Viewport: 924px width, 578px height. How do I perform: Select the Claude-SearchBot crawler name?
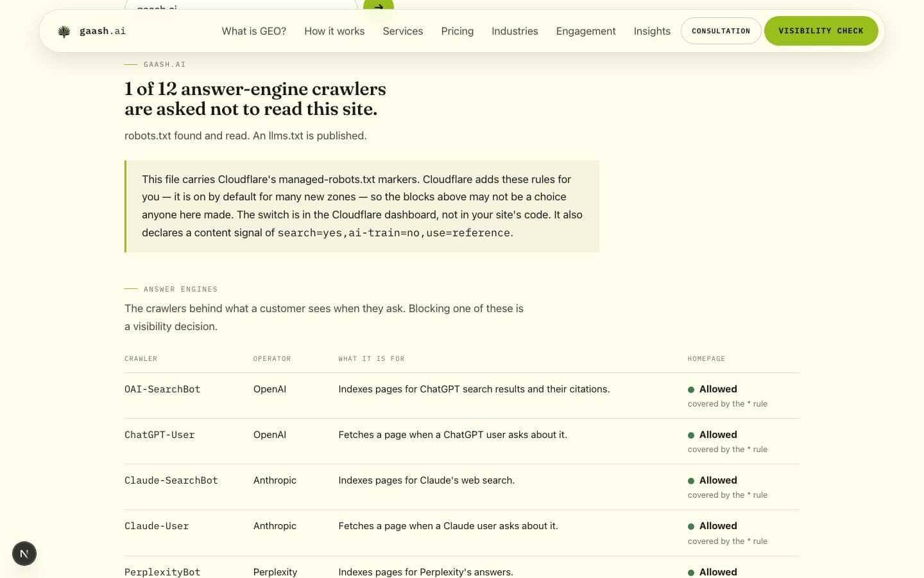click(171, 480)
